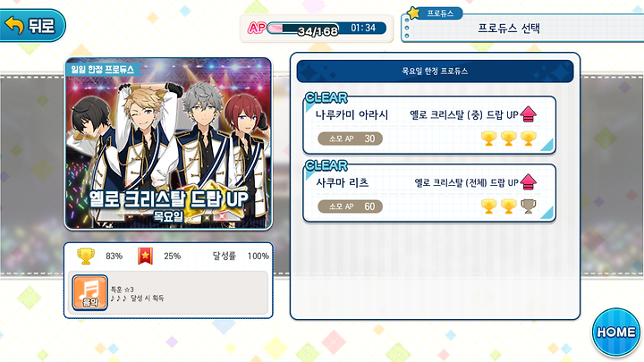Click the 달성률 100% completion label
This screenshot has height=362, width=644.
[x=241, y=257]
